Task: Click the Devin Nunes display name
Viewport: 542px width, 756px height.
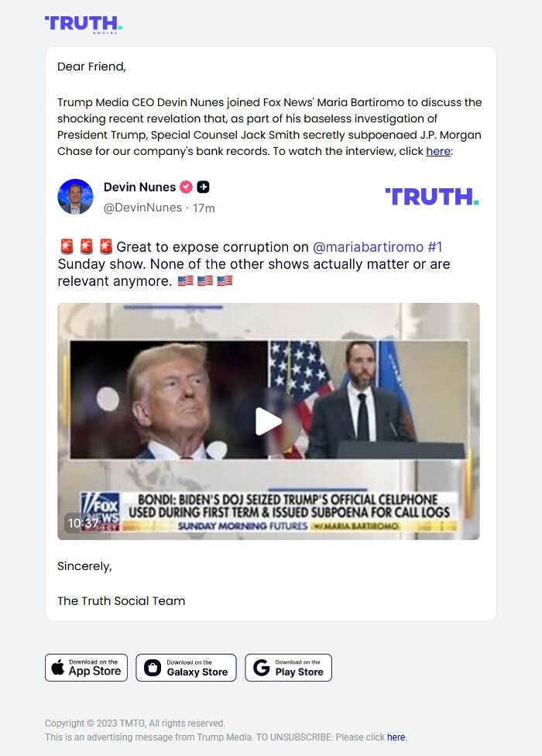Action: (x=139, y=187)
